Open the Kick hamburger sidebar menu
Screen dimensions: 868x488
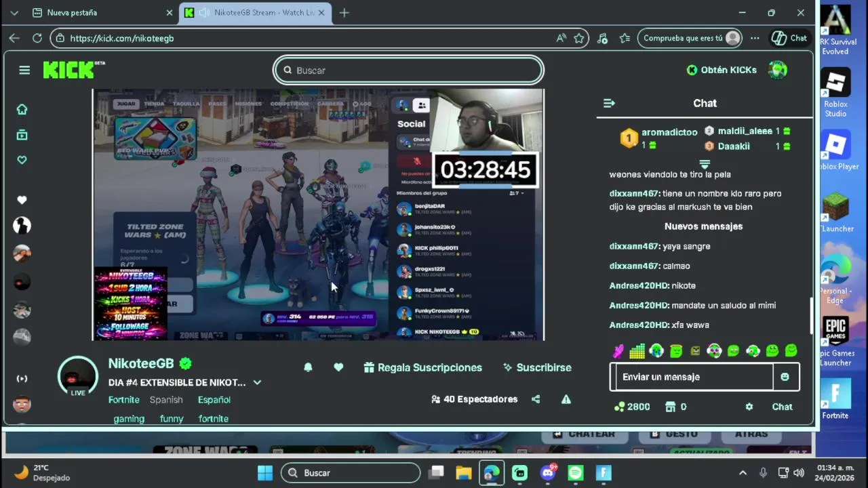point(24,70)
